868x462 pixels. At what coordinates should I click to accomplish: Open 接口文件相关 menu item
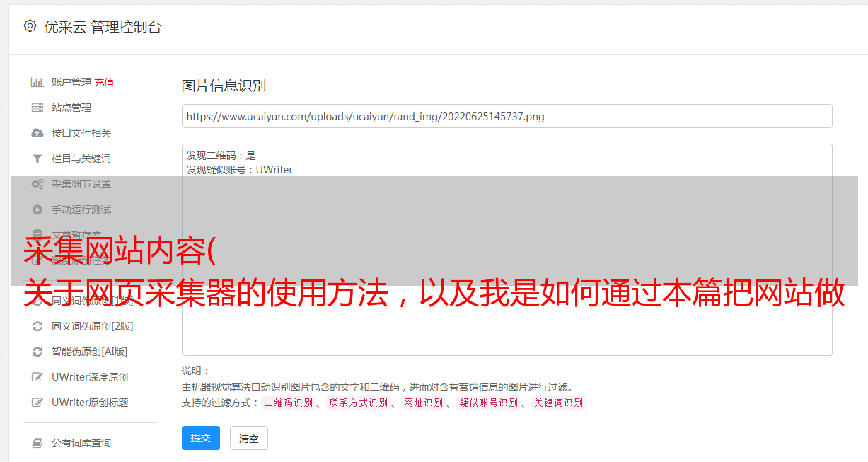point(81,133)
